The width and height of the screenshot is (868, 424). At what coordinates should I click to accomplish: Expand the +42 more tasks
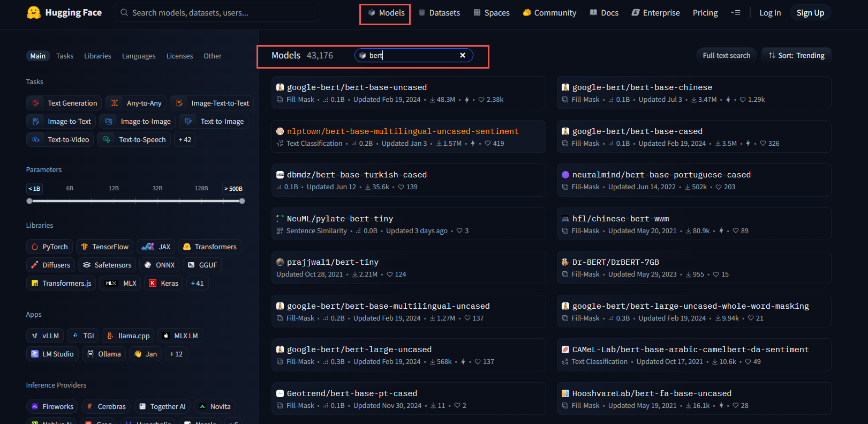[185, 139]
